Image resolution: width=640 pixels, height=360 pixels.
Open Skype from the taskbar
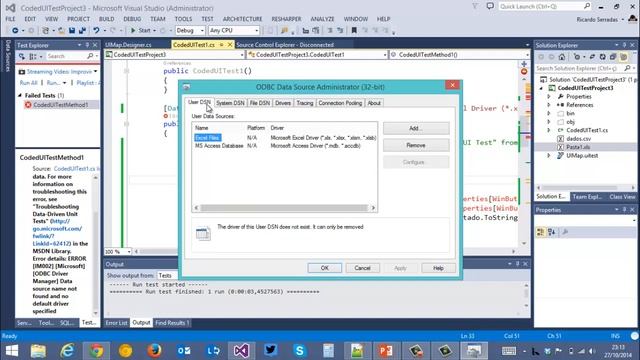click(x=299, y=351)
